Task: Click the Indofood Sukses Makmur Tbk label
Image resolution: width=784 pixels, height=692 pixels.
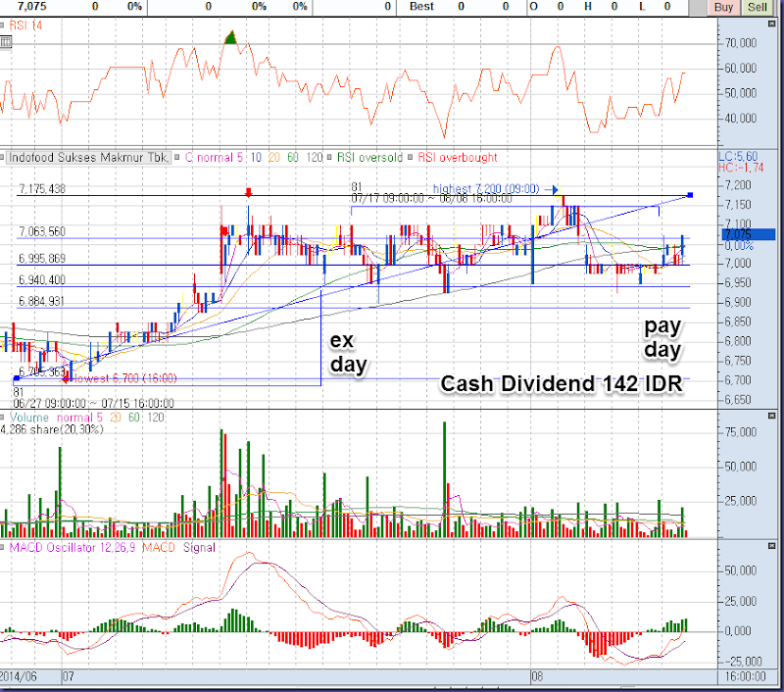Action: (88, 158)
